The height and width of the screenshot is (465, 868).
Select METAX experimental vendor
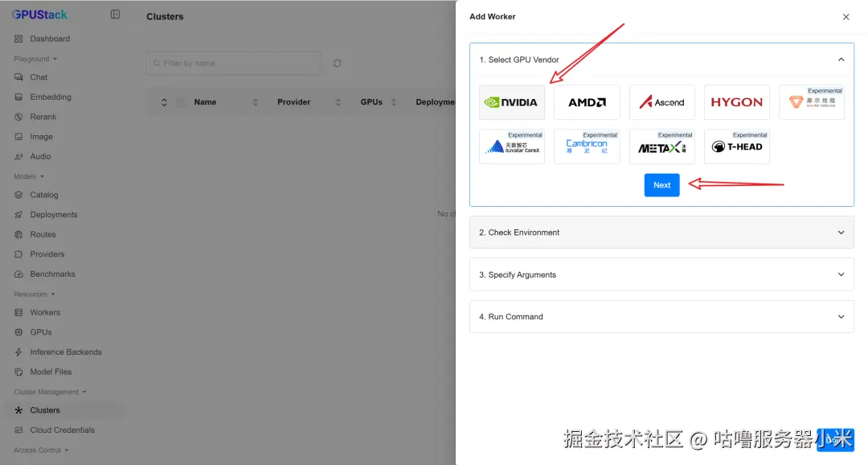[x=661, y=146]
